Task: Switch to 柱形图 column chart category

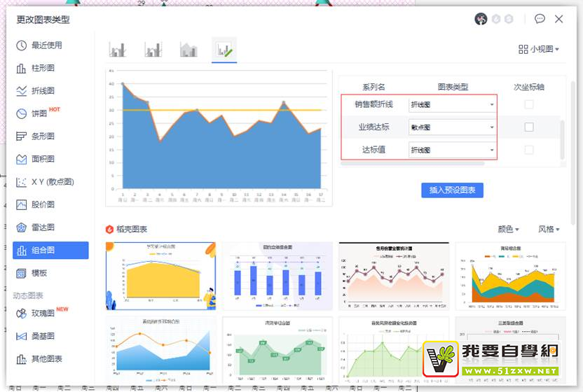Action: tap(42, 68)
